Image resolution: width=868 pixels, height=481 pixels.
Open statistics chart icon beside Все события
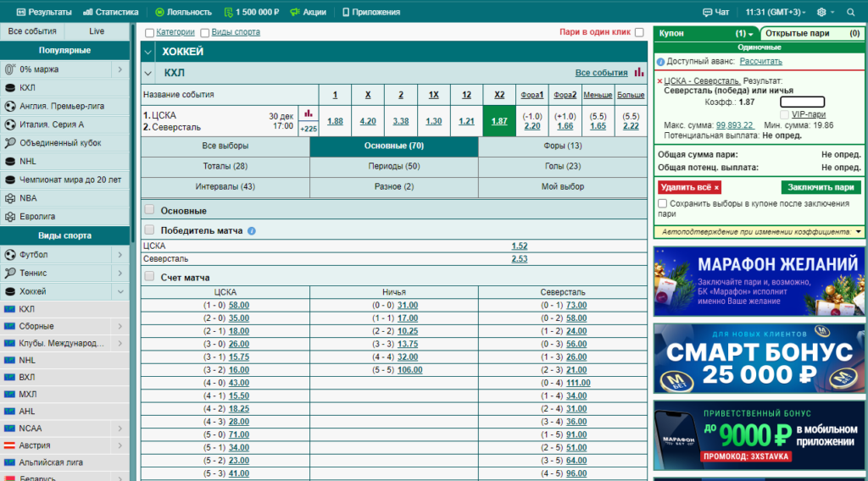(x=639, y=72)
